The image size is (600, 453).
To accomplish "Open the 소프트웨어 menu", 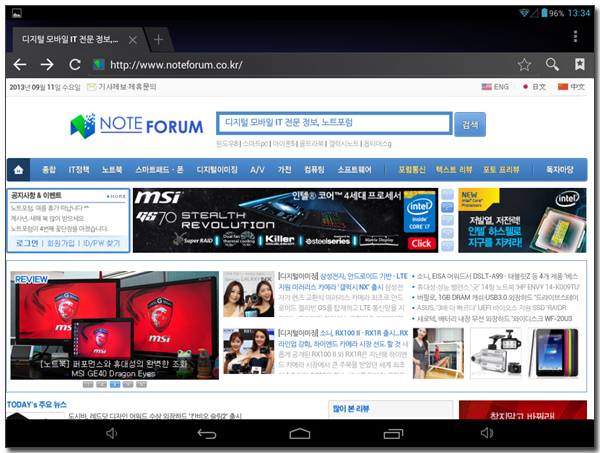I will click(x=354, y=169).
